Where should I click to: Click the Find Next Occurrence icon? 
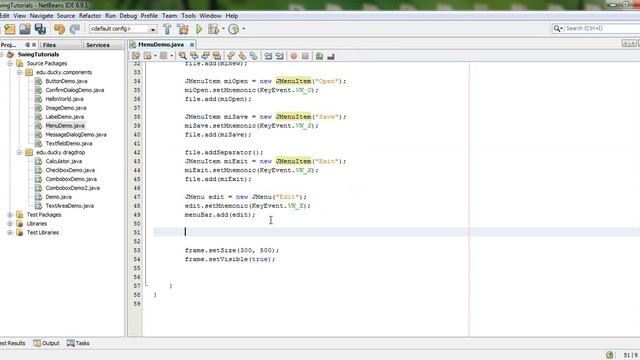(x=205, y=56)
